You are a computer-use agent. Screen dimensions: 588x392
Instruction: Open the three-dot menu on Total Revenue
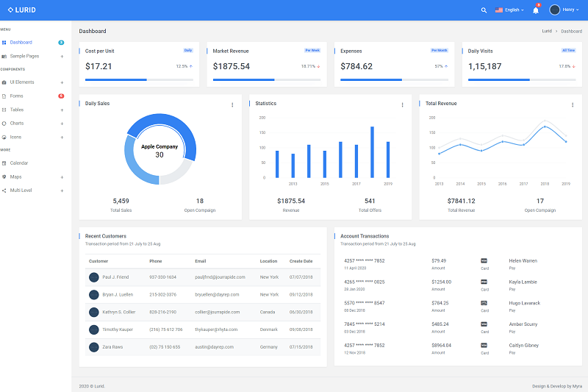point(572,104)
